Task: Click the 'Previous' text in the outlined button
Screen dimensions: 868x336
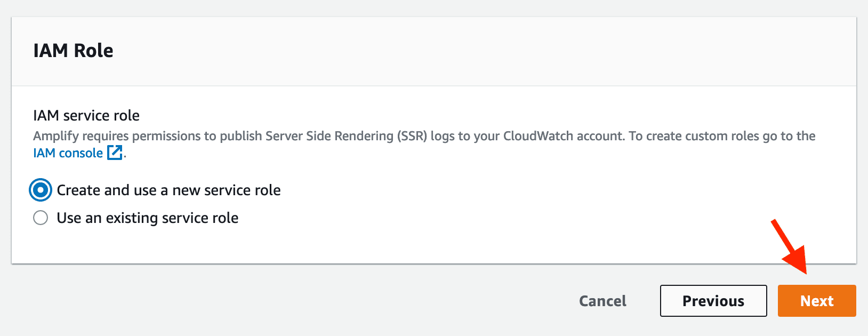Action: 713,301
